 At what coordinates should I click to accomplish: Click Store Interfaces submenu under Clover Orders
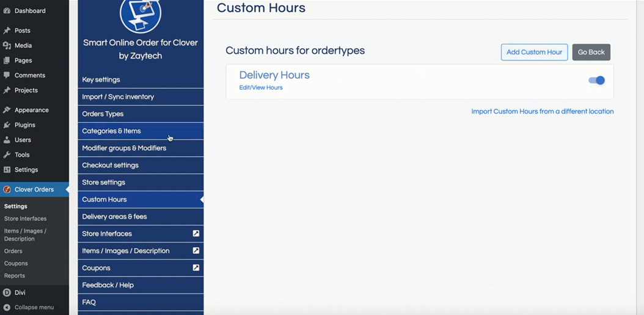tap(26, 218)
